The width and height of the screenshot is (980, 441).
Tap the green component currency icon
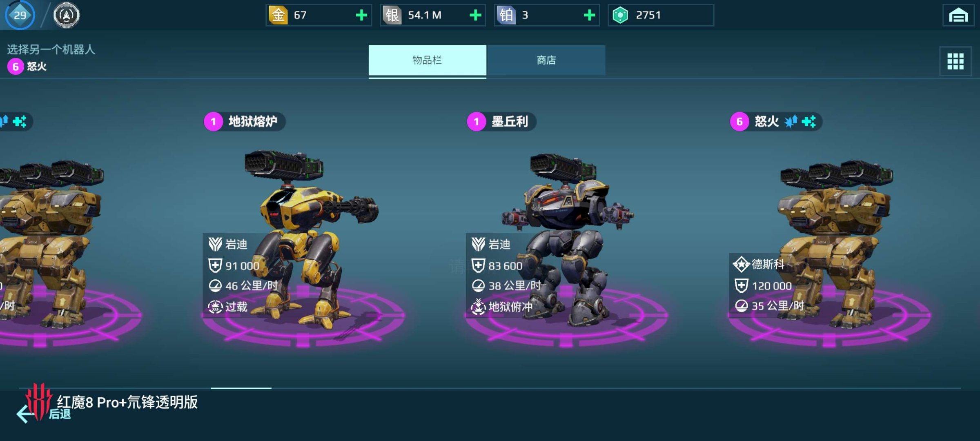tap(620, 16)
